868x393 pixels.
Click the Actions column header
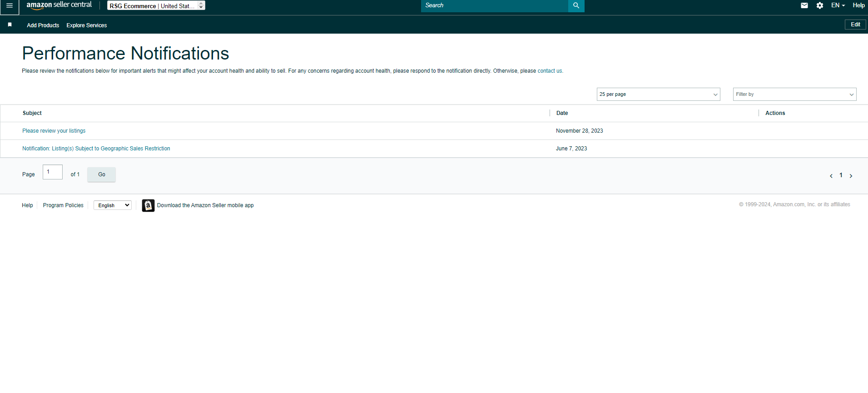coord(775,113)
